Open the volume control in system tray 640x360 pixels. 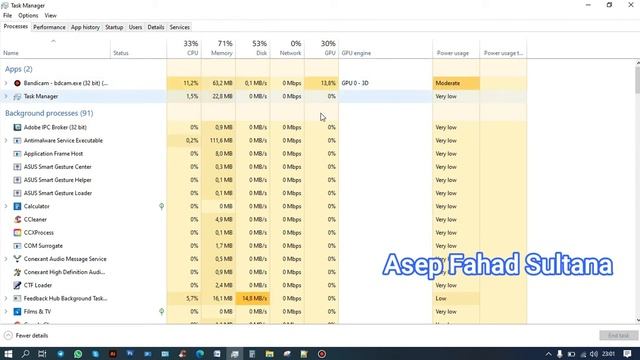(594, 354)
